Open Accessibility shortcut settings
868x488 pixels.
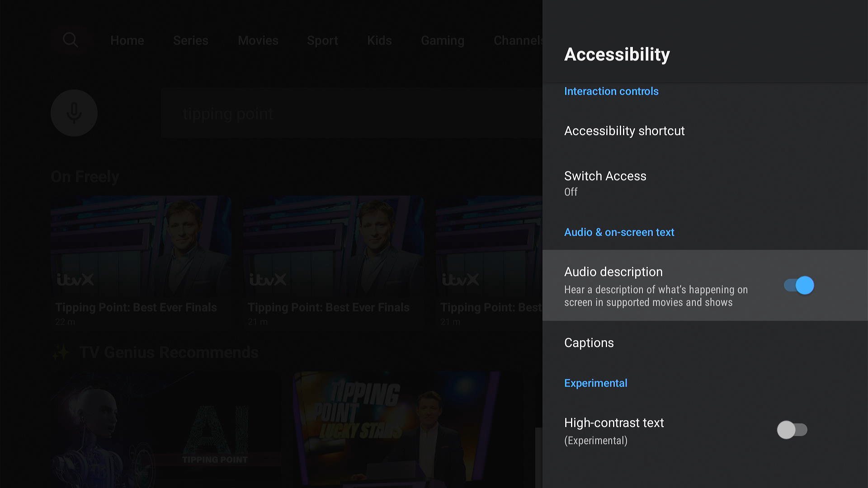705,131
